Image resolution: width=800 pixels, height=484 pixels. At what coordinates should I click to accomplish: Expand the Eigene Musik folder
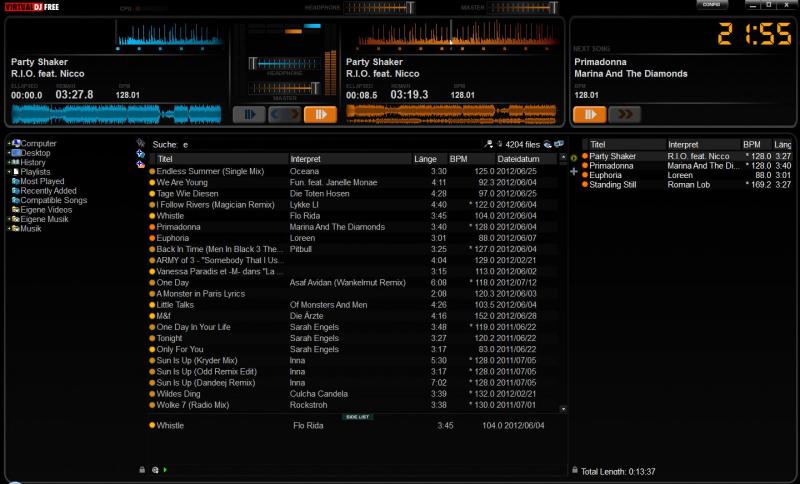9,219
